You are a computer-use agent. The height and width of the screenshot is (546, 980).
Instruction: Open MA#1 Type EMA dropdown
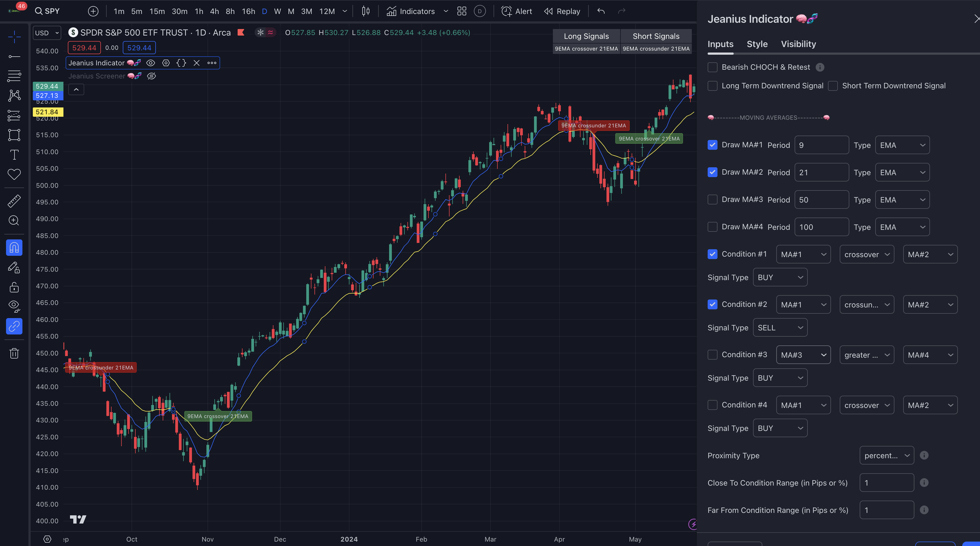point(902,145)
